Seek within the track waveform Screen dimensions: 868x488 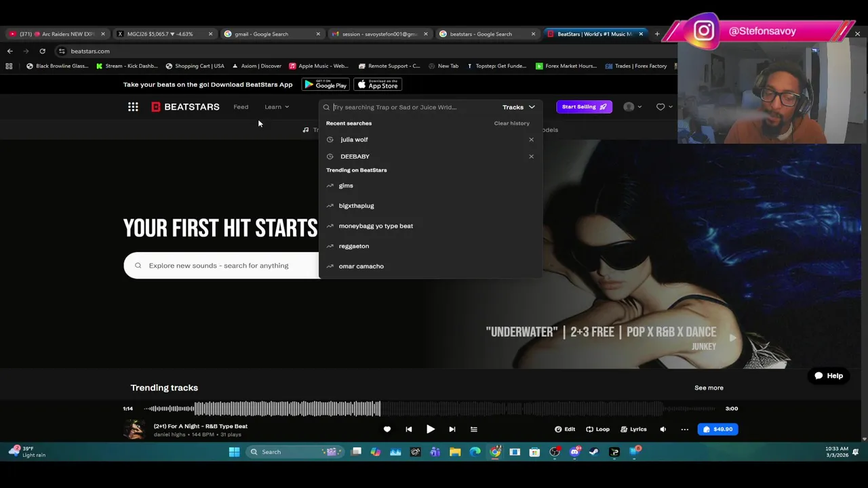coord(431,409)
